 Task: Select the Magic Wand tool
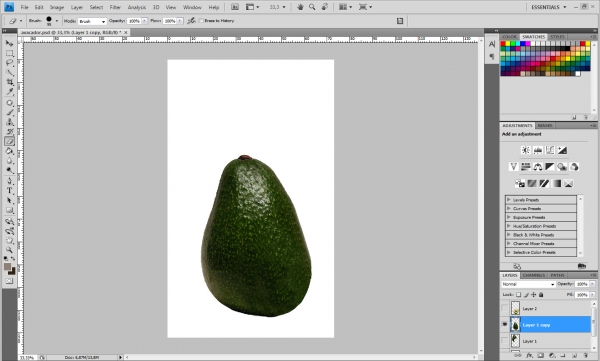point(9,72)
